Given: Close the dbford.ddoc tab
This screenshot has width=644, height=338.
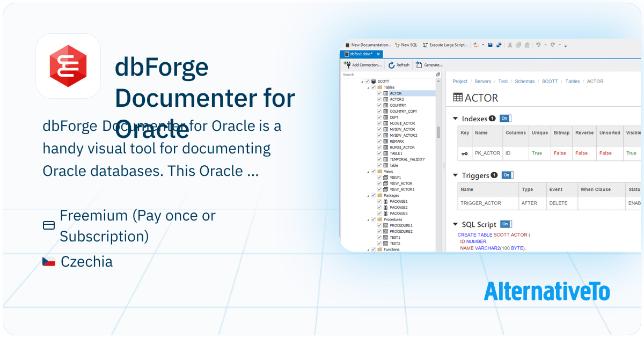Looking at the screenshot, I should coord(378,54).
